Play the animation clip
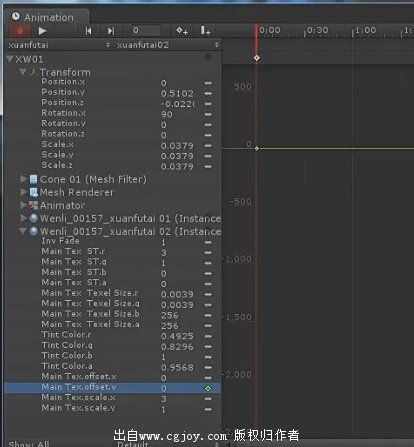 [42, 31]
